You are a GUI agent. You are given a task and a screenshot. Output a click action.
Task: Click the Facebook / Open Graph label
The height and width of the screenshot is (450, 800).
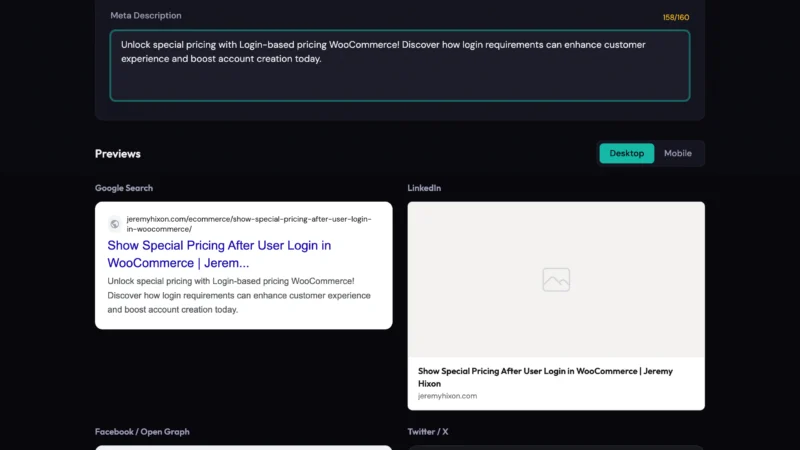[142, 432]
